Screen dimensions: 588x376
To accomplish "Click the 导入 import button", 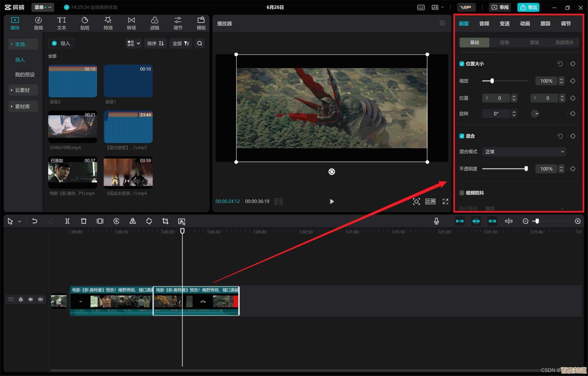I will click(61, 44).
